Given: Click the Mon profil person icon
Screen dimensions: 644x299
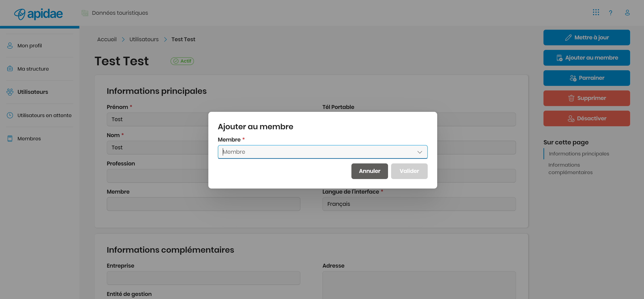Looking at the screenshot, I should click(10, 45).
